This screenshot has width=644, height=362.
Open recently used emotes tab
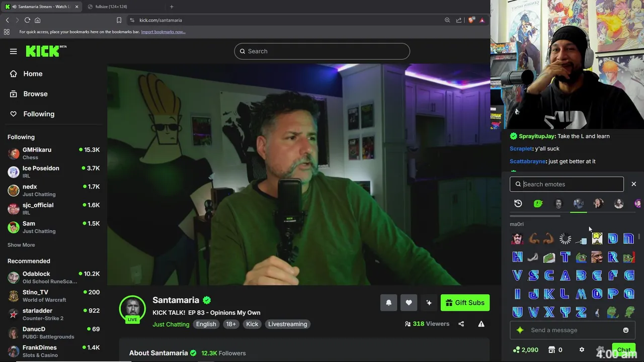point(518,204)
